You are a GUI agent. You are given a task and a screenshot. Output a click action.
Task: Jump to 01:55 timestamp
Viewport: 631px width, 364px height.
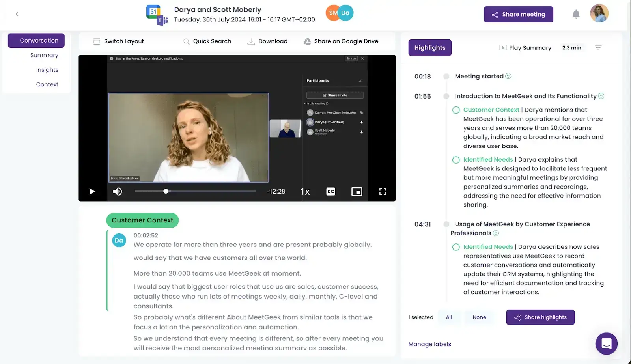(x=423, y=96)
